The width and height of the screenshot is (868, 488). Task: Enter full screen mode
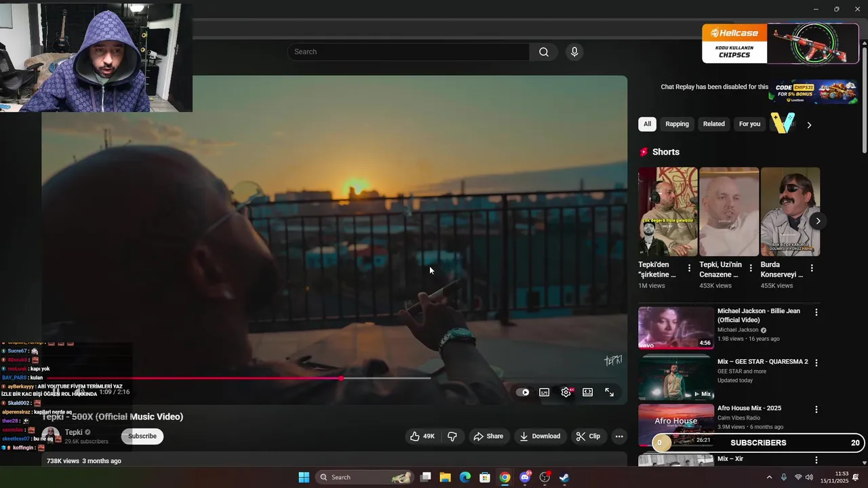pos(610,392)
